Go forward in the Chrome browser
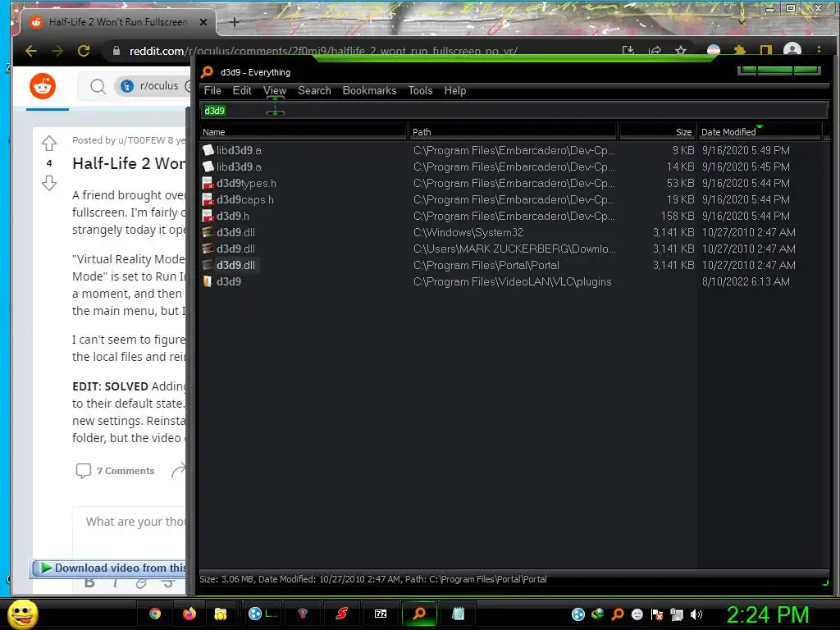The width and height of the screenshot is (840, 630). [57, 51]
